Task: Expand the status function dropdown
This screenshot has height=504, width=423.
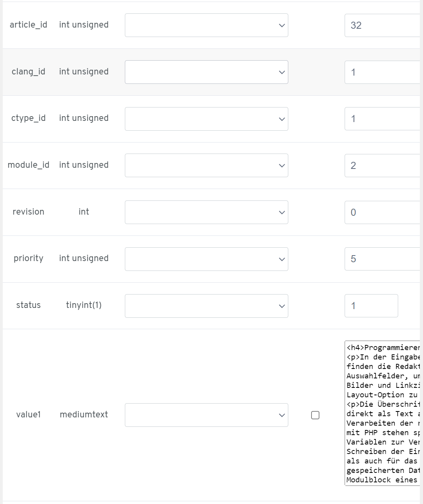Action: [x=206, y=306]
